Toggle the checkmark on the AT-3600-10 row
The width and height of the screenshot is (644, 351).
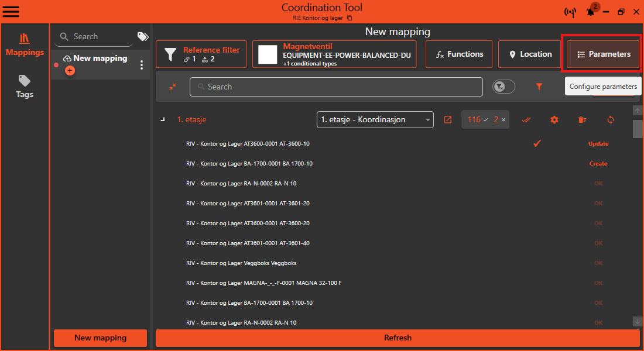pos(537,143)
